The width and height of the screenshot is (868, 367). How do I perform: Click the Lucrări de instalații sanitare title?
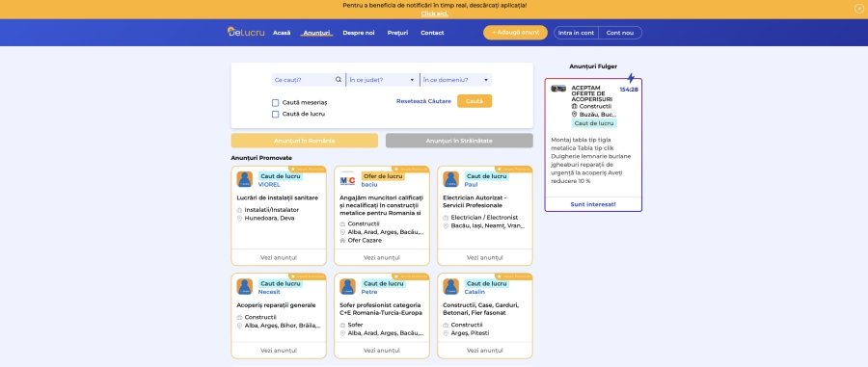[278, 197]
